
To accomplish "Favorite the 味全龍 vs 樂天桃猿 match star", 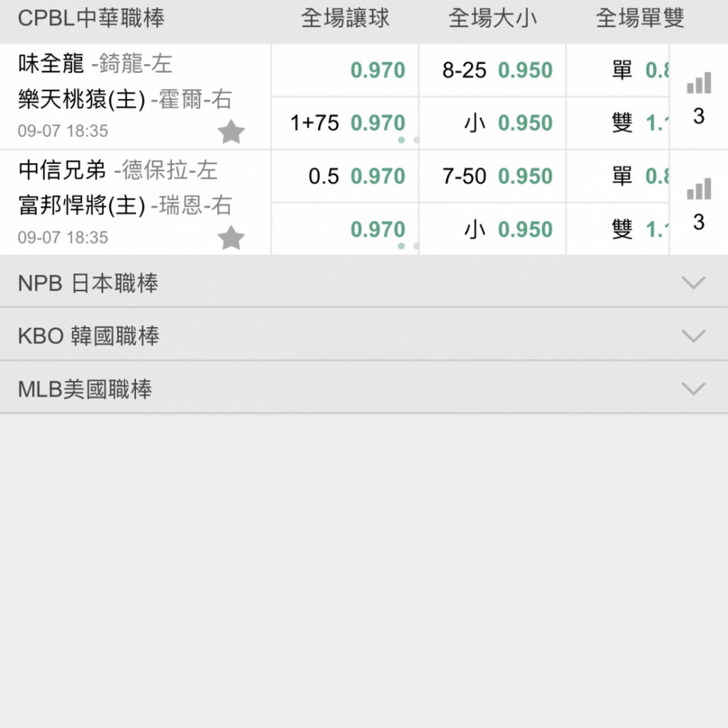I will [x=231, y=132].
